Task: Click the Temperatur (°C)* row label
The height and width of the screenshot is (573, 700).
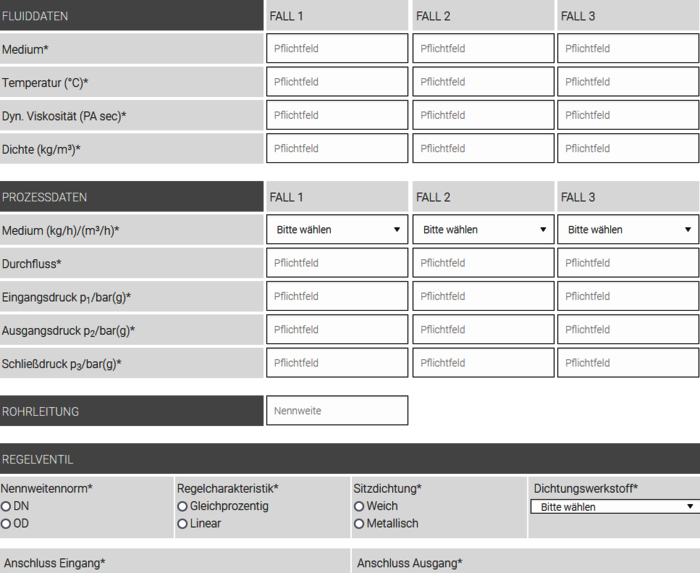Action: click(45, 83)
